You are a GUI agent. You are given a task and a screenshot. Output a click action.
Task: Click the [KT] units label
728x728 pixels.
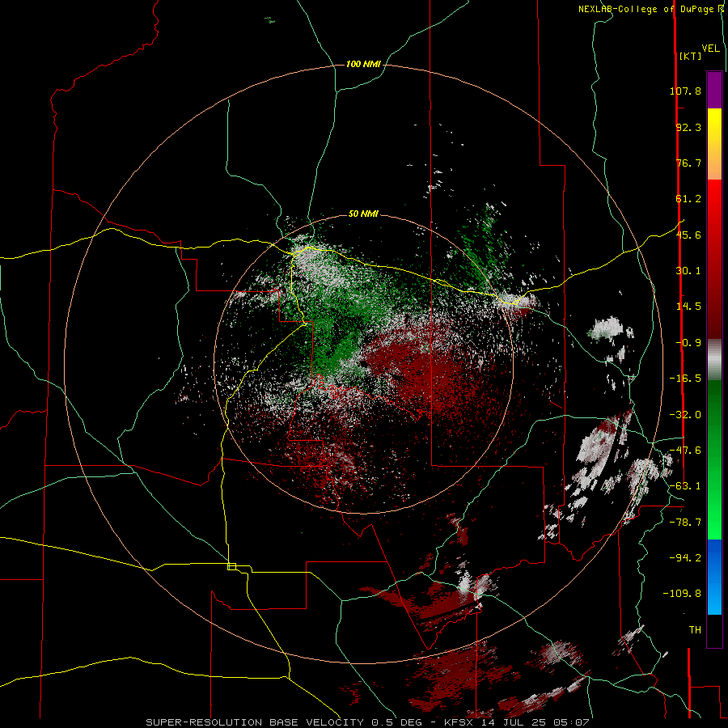tap(690, 56)
